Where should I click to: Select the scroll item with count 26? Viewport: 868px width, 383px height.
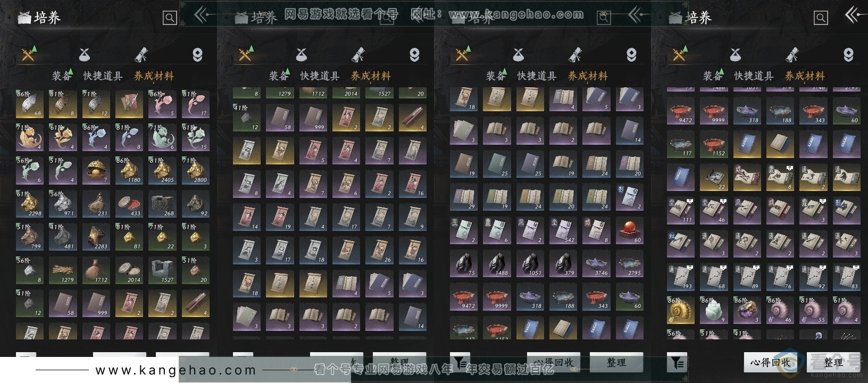[379, 250]
